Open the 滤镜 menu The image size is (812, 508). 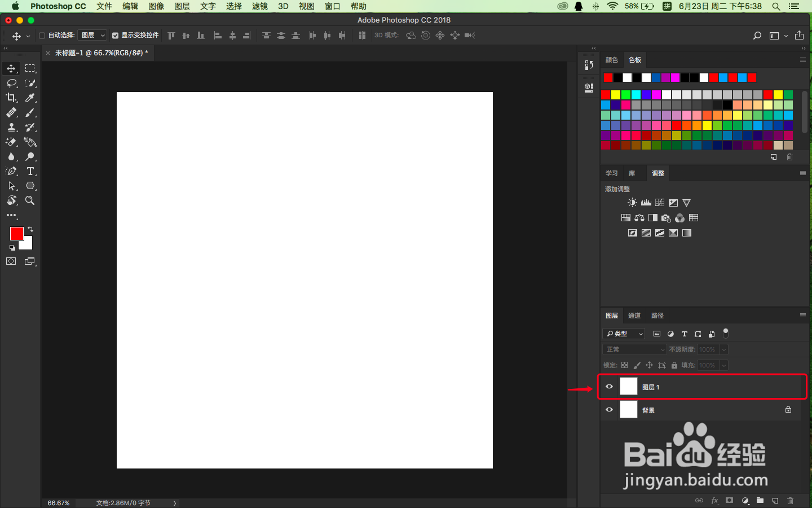pyautogui.click(x=260, y=6)
